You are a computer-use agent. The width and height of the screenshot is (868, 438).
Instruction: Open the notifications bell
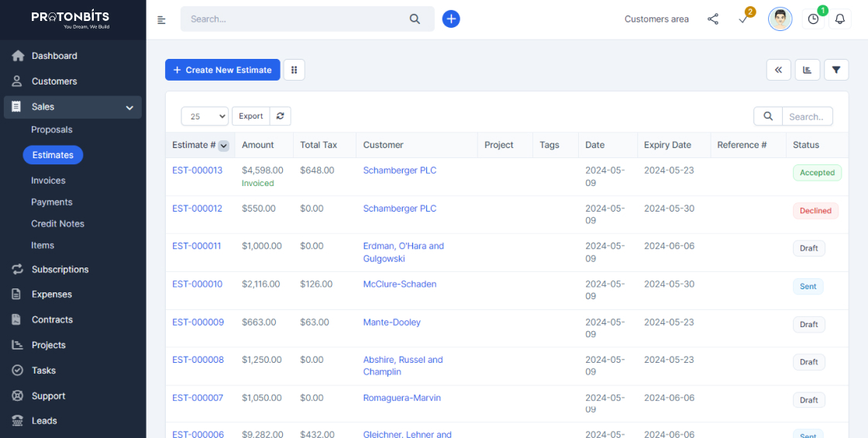point(839,19)
